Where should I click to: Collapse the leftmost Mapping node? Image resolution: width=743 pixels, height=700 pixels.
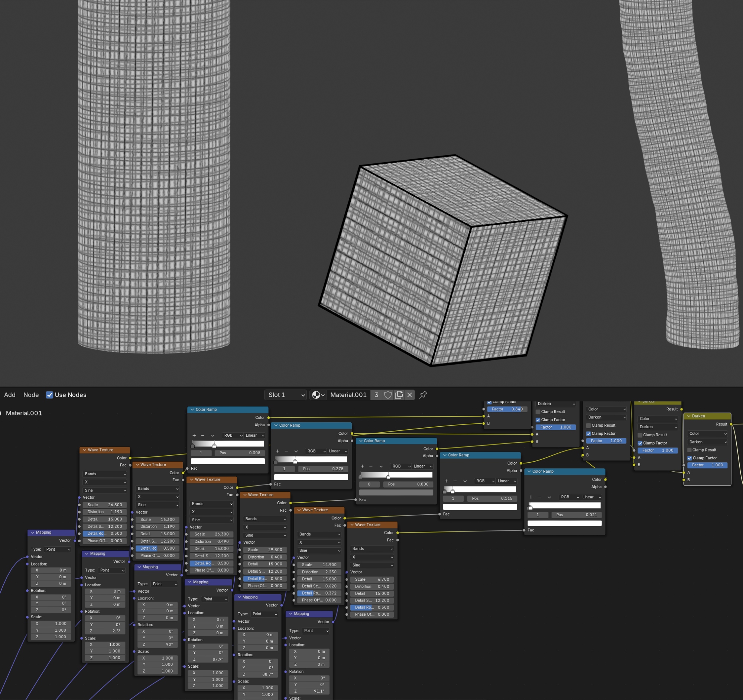tap(33, 533)
